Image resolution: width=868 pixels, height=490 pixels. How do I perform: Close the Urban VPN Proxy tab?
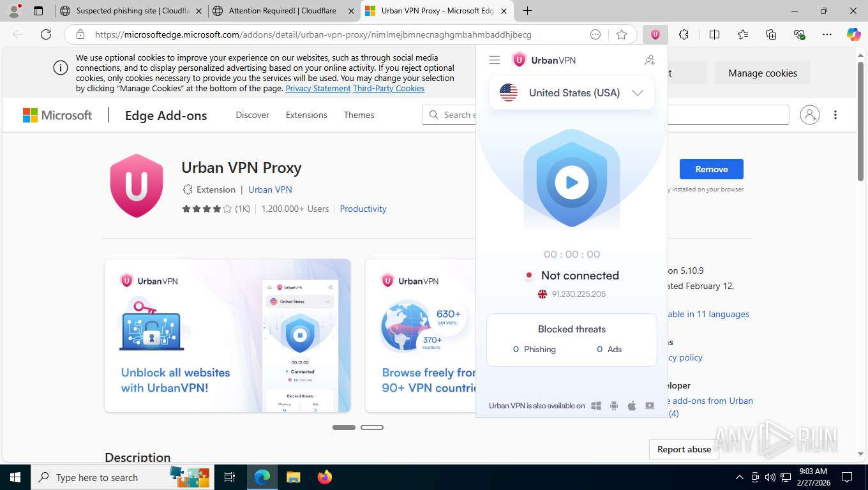pyautogui.click(x=504, y=11)
